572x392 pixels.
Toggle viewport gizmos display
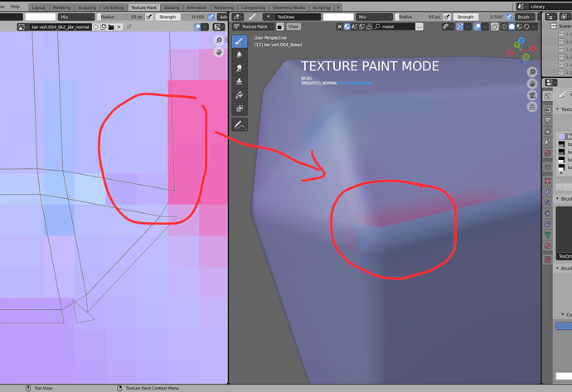point(459,27)
